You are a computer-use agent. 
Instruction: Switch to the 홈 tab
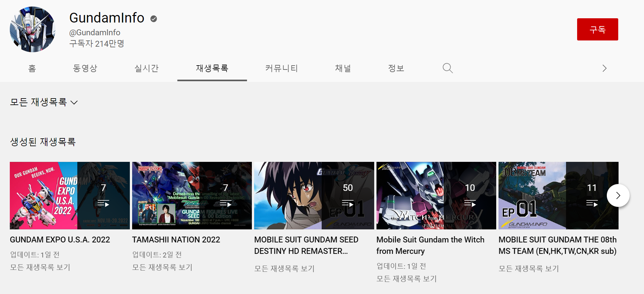(x=32, y=68)
